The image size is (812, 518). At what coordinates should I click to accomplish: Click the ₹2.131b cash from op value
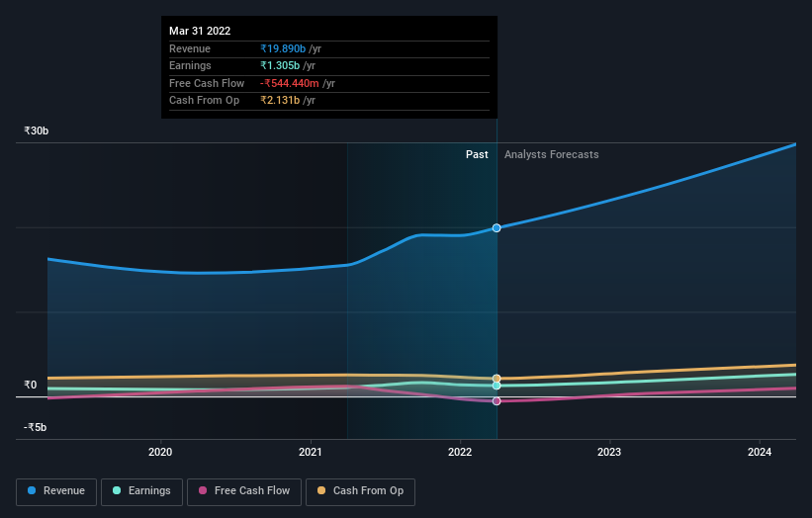(x=280, y=101)
